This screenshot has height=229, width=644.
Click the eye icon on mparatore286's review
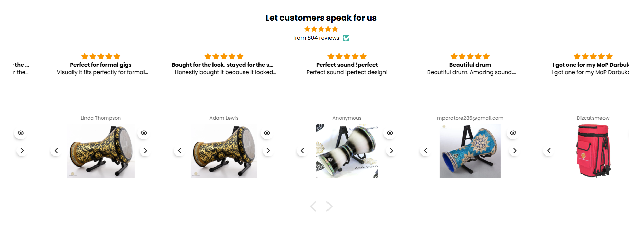513,133
